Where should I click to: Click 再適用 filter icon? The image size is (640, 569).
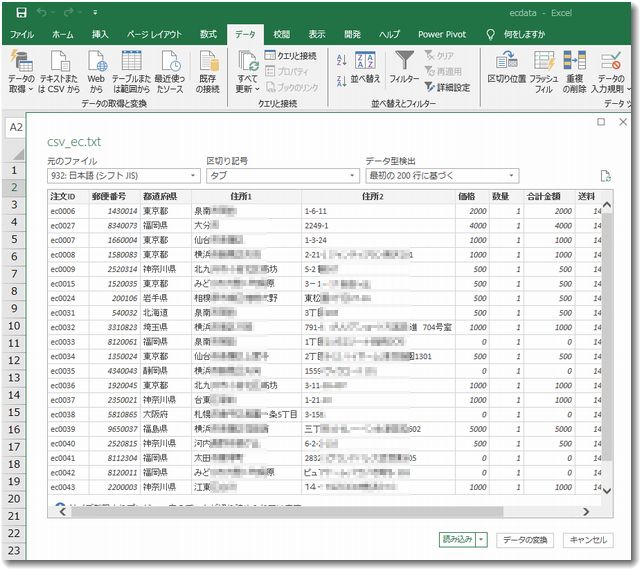tap(443, 71)
